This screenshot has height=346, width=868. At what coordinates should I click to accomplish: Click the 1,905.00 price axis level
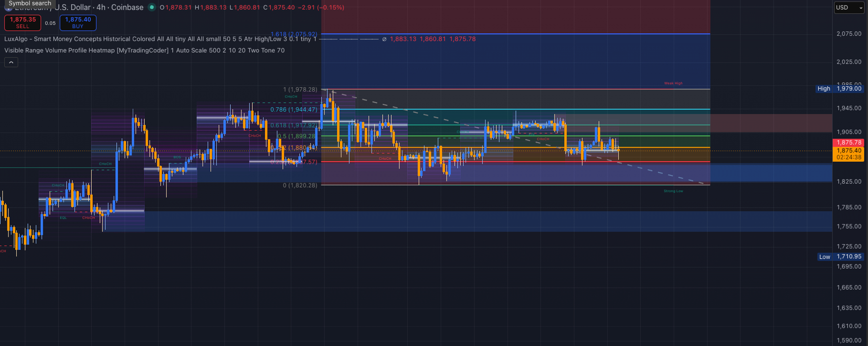pyautogui.click(x=849, y=132)
